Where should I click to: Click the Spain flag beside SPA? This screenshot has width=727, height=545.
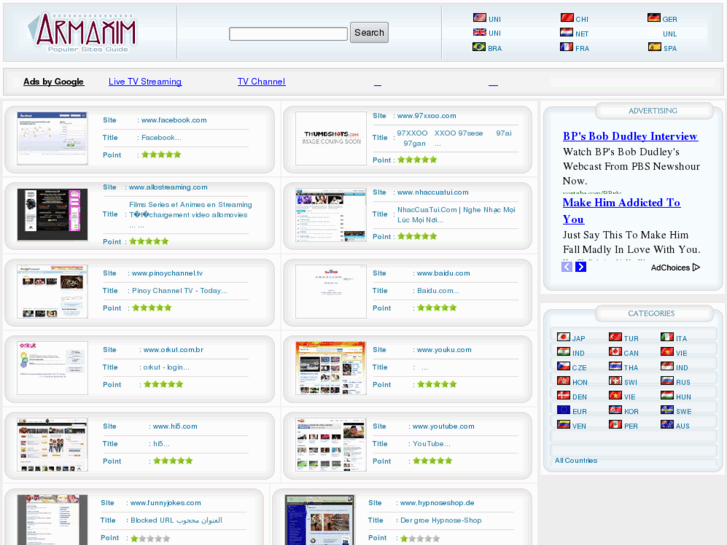(x=655, y=47)
